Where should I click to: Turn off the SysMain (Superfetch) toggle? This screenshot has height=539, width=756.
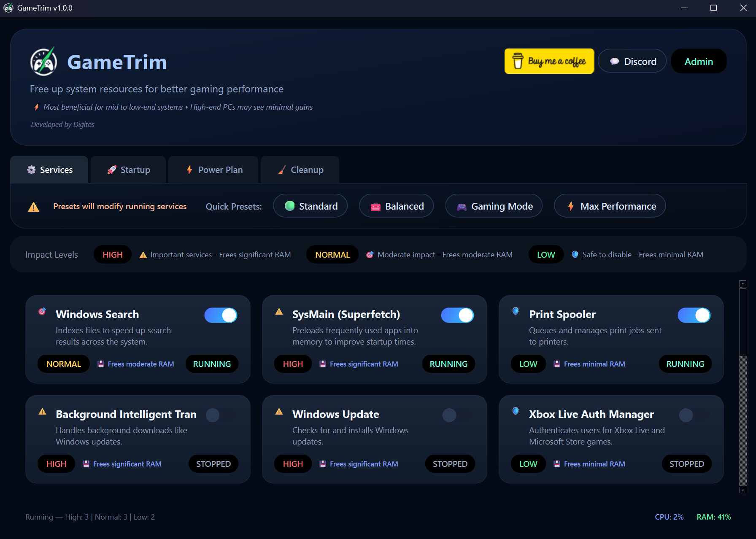point(457,315)
